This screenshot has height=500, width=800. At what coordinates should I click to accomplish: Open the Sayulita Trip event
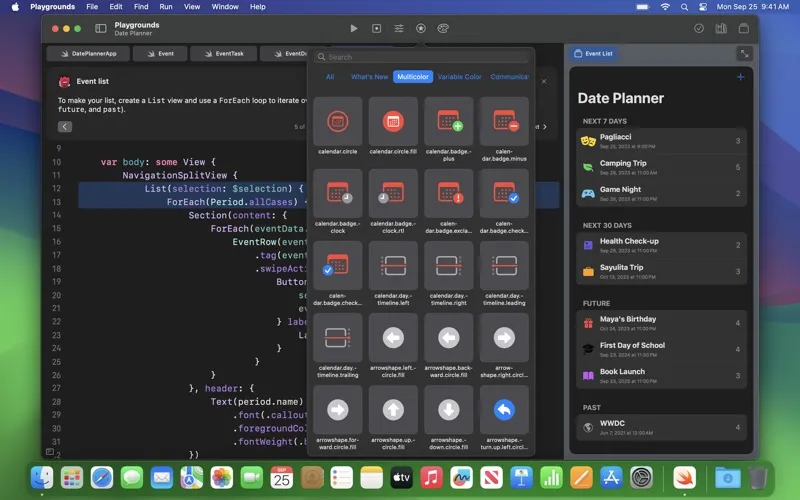pos(662,271)
